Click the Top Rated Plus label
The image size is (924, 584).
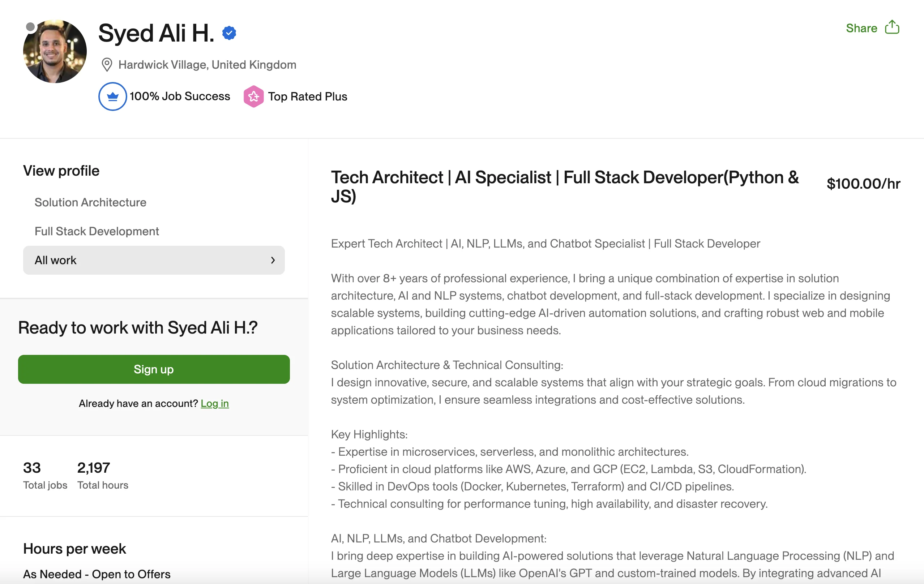(307, 96)
